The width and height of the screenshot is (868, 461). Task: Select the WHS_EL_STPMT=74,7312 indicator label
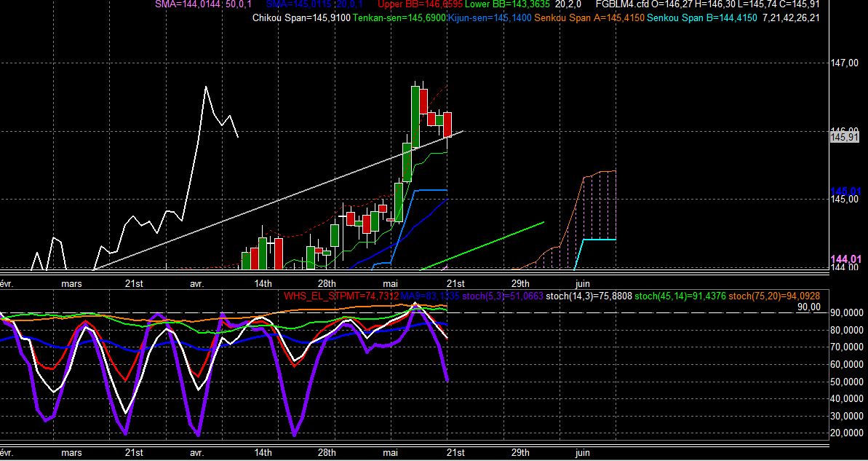tap(341, 296)
